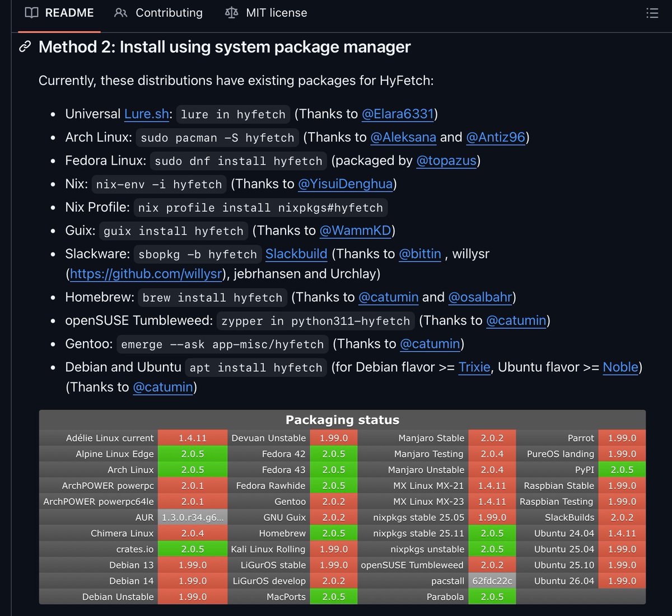Open the README tab
The image size is (672, 616).
(60, 13)
